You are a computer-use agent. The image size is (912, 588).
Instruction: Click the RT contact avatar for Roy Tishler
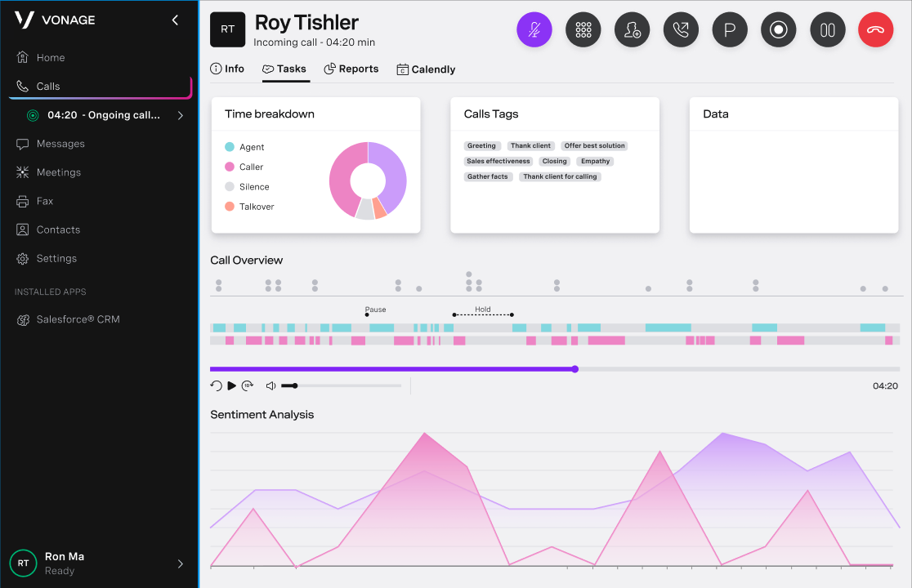pyautogui.click(x=227, y=29)
